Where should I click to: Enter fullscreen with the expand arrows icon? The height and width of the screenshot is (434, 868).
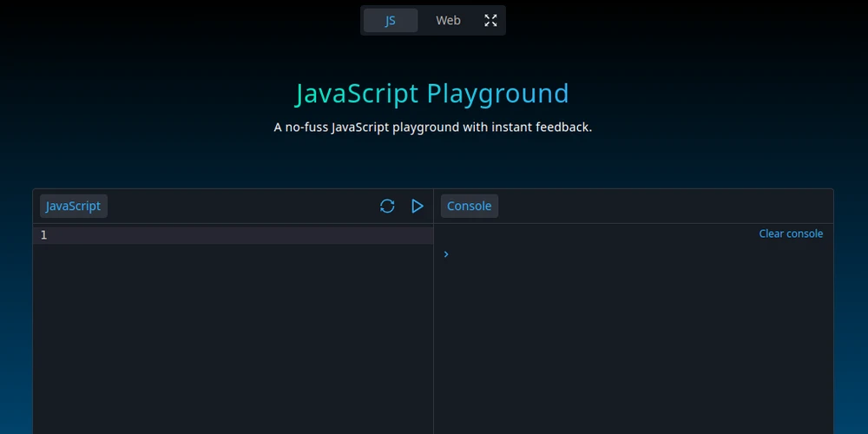(490, 21)
